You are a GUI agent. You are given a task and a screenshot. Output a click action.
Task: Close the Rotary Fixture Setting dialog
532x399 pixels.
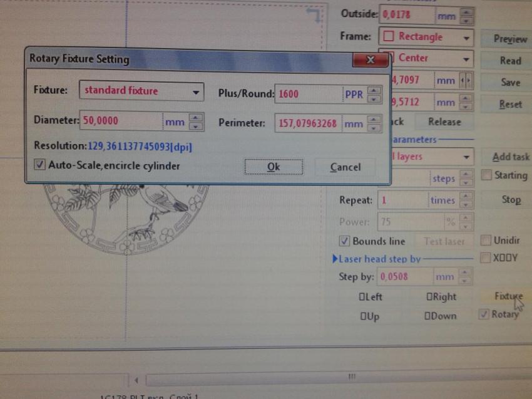[369, 60]
